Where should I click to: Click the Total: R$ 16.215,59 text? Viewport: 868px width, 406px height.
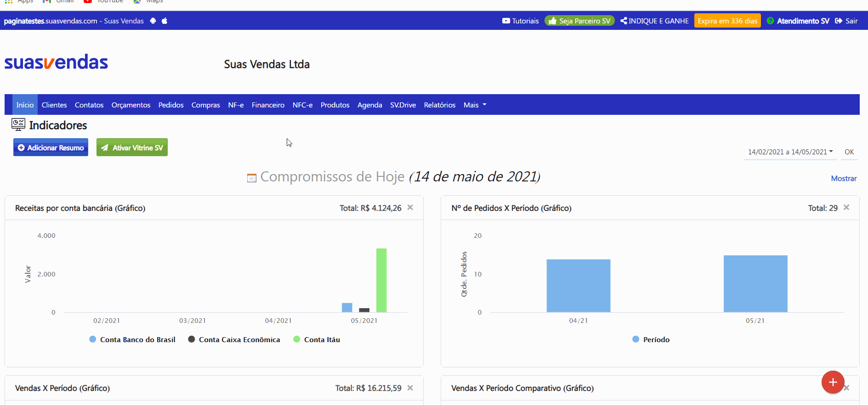(x=368, y=388)
